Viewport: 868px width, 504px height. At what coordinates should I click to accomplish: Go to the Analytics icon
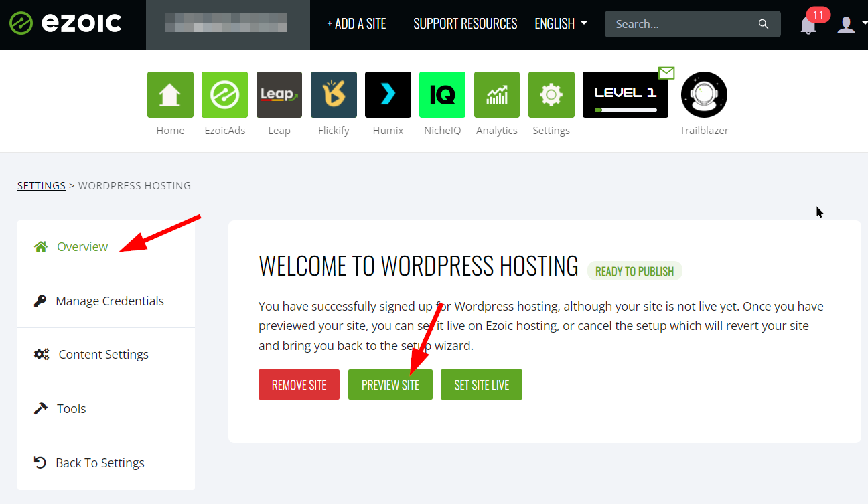tap(497, 94)
